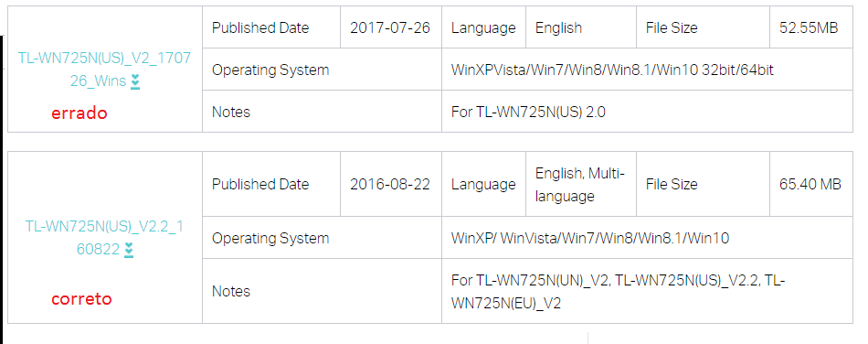The width and height of the screenshot is (868, 344).
Task: Click the 'For TL-WN725N(US) 2.0' notes text
Action: point(528,112)
